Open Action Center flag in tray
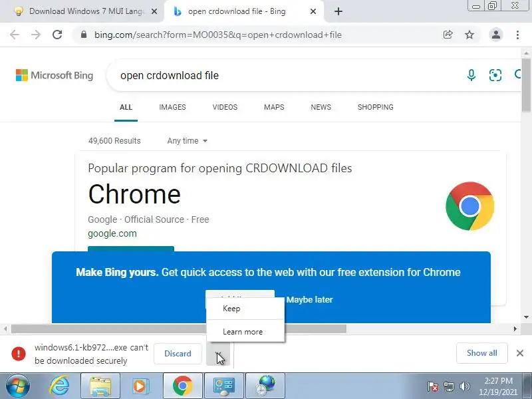The width and height of the screenshot is (532, 399). tap(433, 386)
